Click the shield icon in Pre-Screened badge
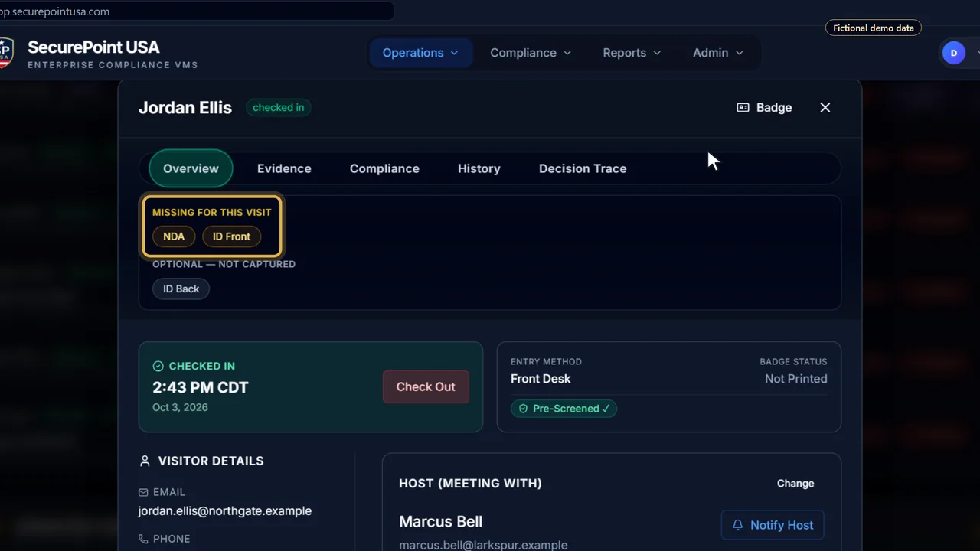The image size is (980, 551). pos(524,409)
